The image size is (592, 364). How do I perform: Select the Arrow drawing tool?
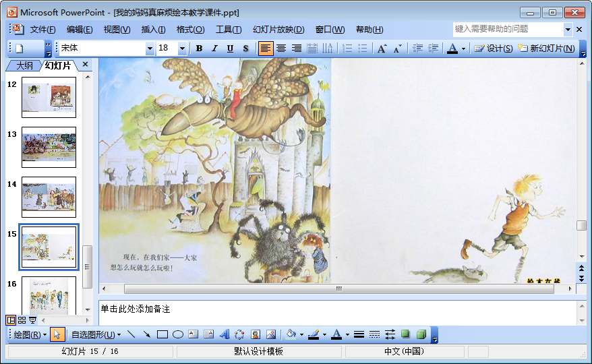(x=147, y=334)
